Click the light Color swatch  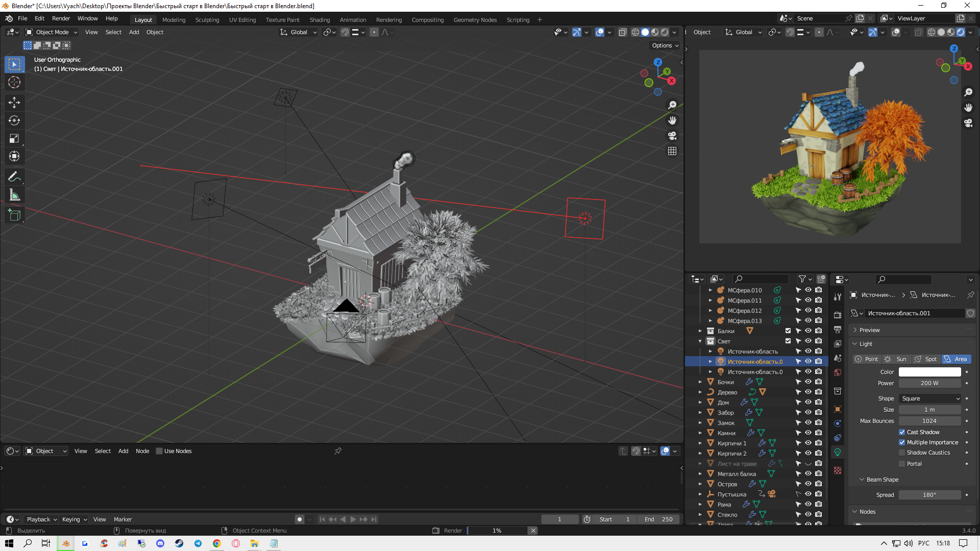(x=929, y=372)
